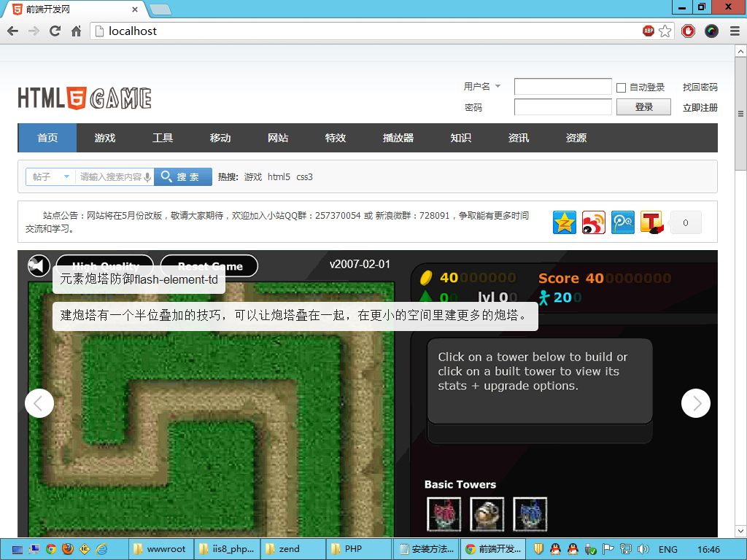Share to Sina Weibo icon
Screen dimensions: 747x560
[594, 222]
